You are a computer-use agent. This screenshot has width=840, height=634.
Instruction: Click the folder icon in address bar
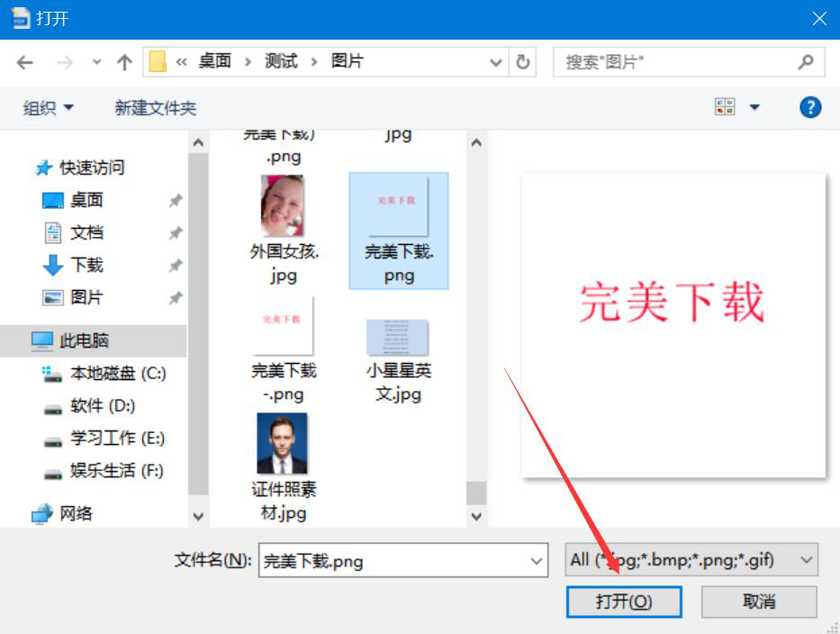tap(158, 61)
